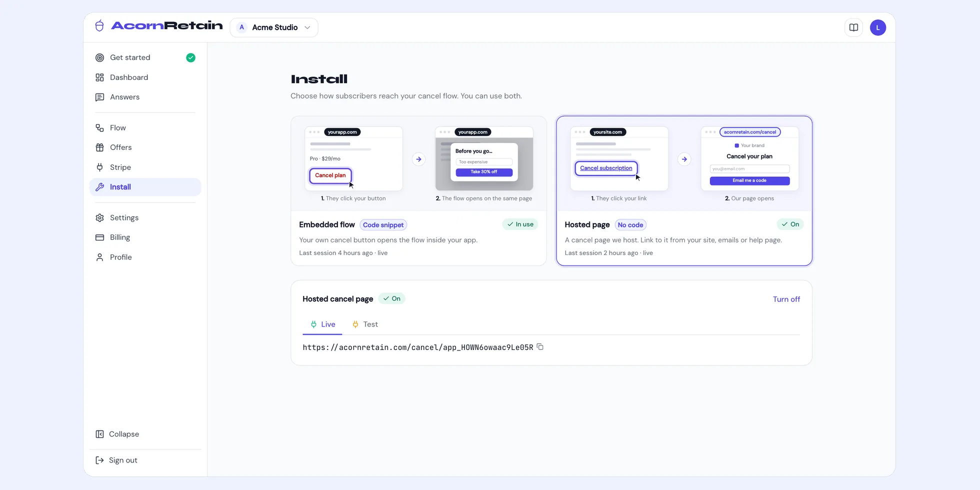Click the No code badge
980x490 pixels.
point(630,224)
